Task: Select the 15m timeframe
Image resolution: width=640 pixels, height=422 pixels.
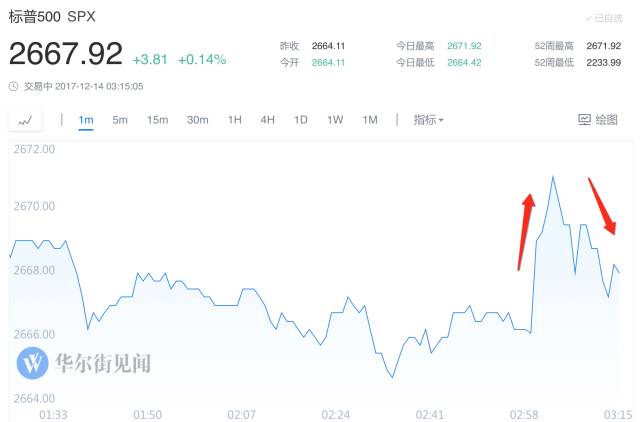Action: coord(158,120)
